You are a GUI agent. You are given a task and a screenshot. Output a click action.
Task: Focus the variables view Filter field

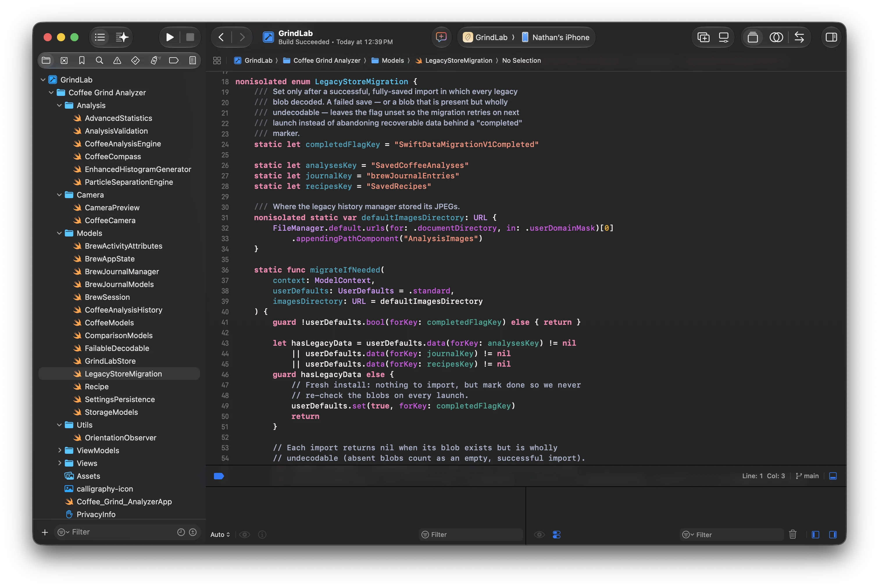471,534
